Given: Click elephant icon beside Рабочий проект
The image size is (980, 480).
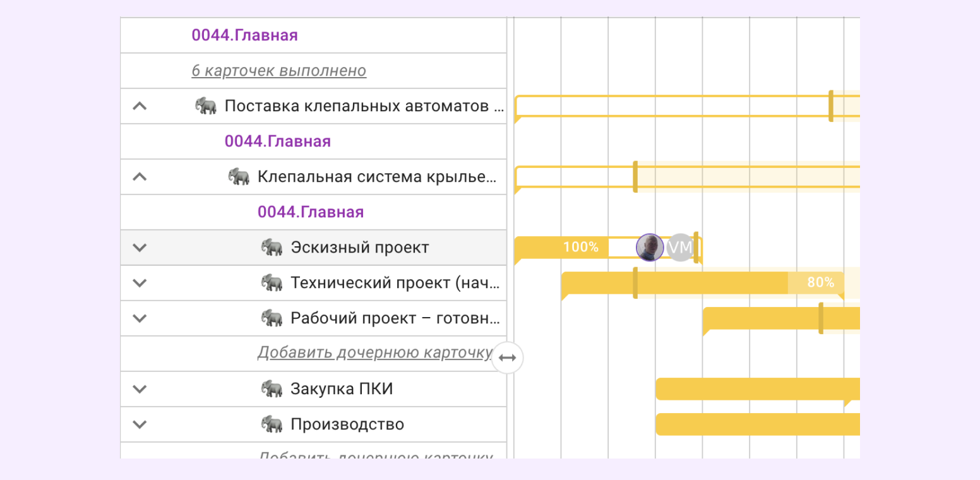Looking at the screenshot, I should [x=272, y=318].
